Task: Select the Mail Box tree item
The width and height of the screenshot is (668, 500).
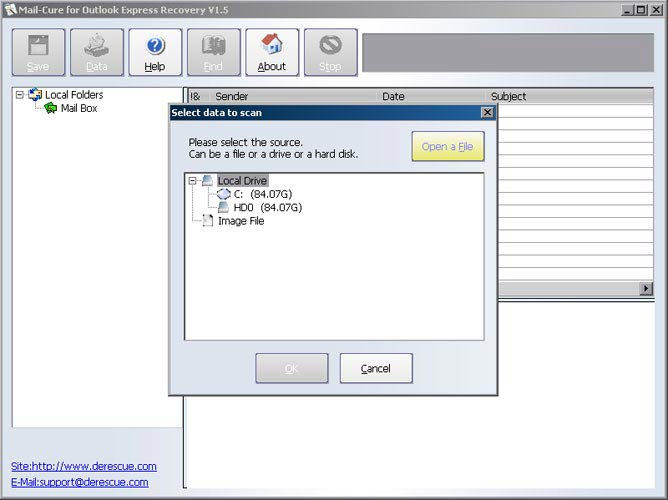Action: [x=79, y=108]
